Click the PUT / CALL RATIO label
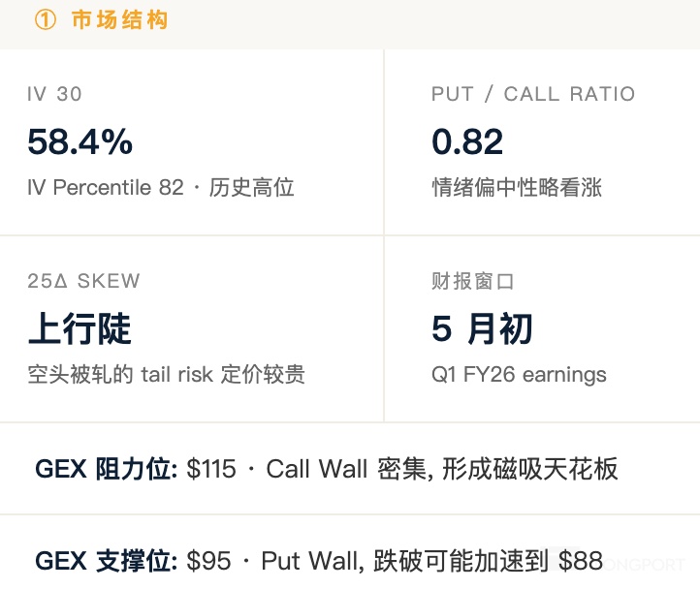Viewport: 700px width, 589px height. 533,94
